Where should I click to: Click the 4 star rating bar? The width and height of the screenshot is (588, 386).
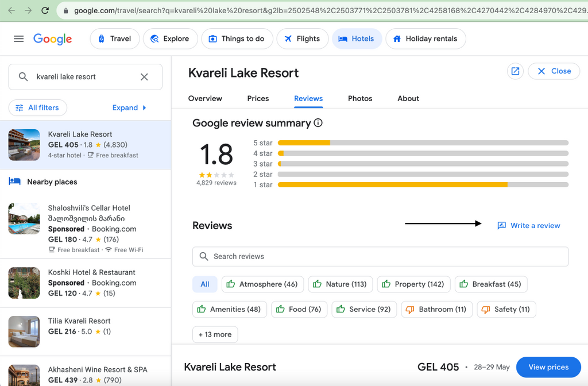click(423, 153)
